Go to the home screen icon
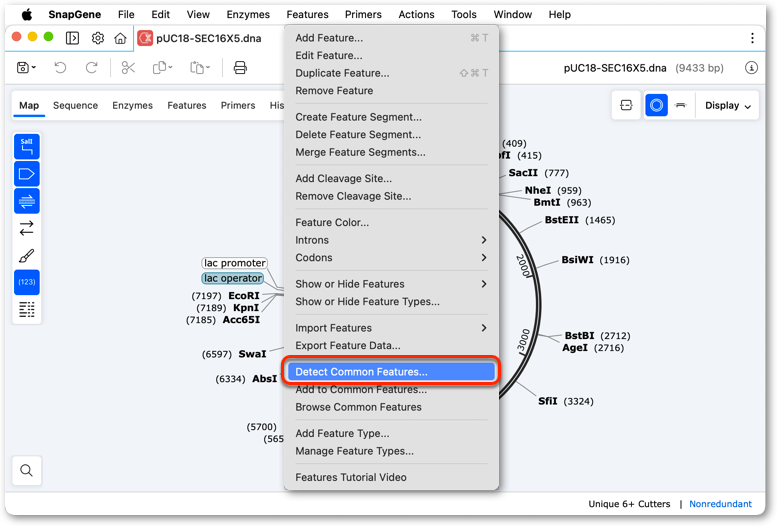The height and width of the screenshot is (526, 777). (120, 38)
